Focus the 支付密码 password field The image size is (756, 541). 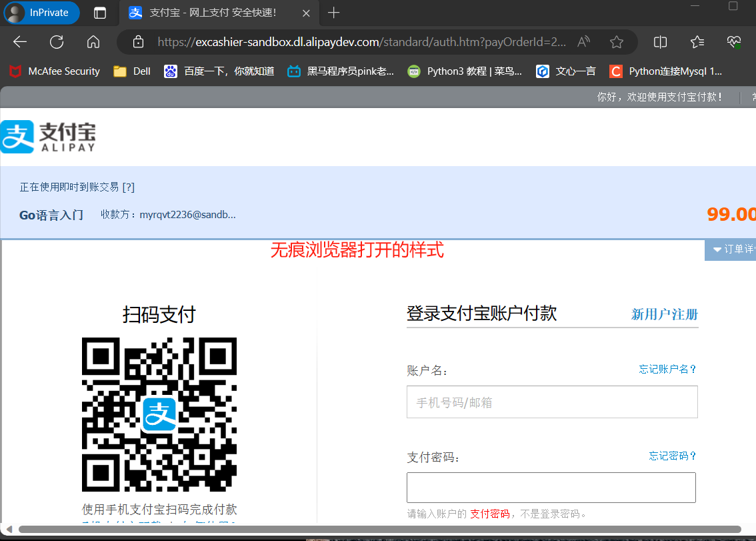[551, 488]
